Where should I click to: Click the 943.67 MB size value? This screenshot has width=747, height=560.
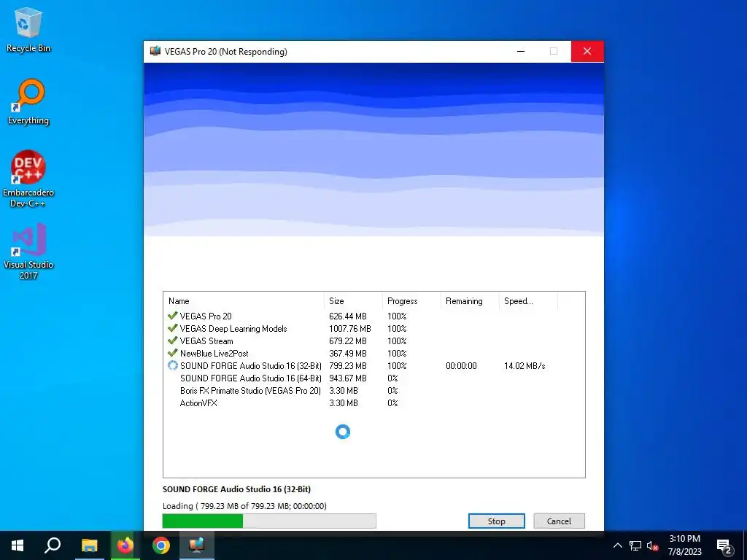point(348,378)
